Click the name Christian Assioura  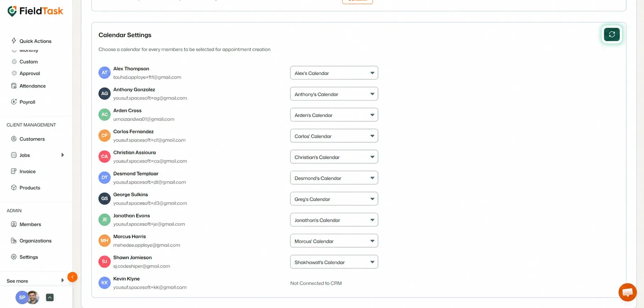(134, 152)
